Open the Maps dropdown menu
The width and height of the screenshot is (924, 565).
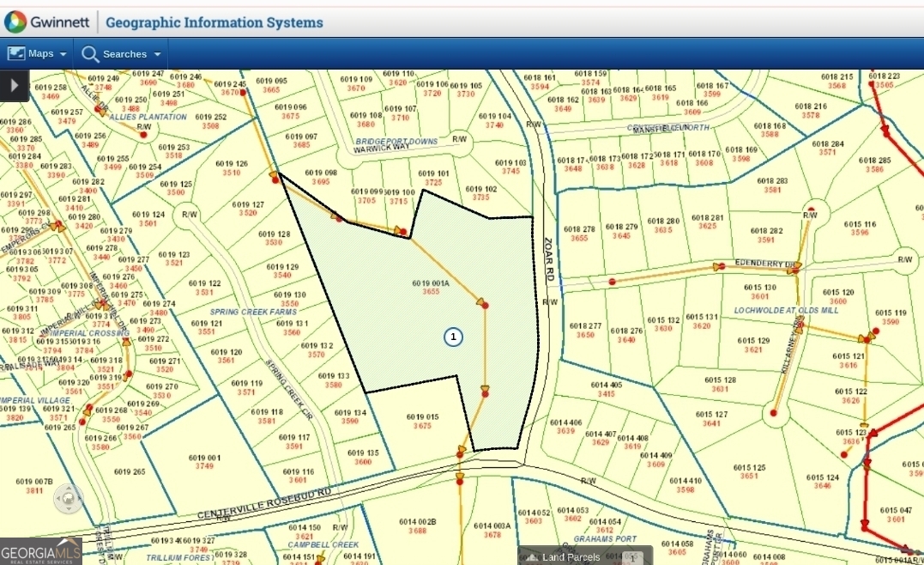pos(37,54)
